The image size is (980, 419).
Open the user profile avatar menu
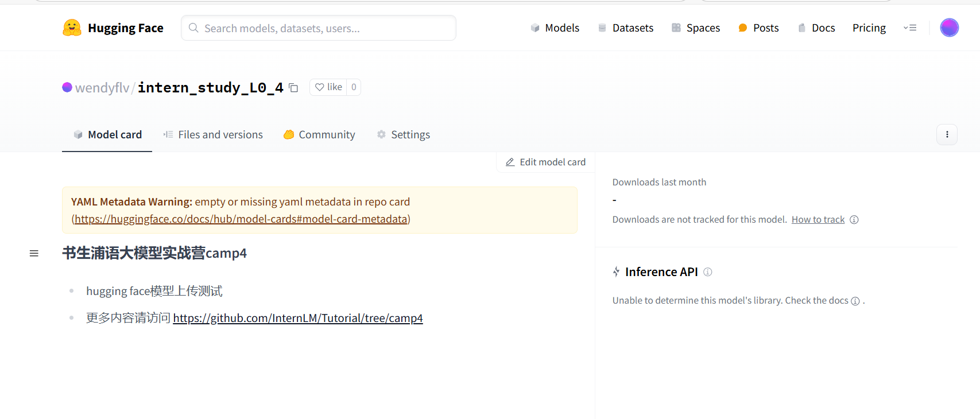[949, 28]
